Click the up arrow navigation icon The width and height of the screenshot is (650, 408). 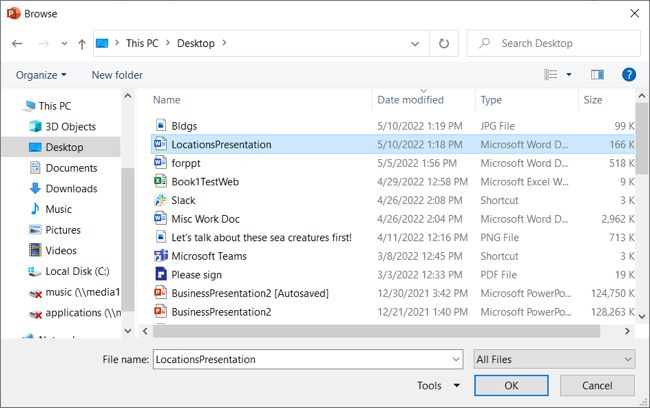coord(81,44)
